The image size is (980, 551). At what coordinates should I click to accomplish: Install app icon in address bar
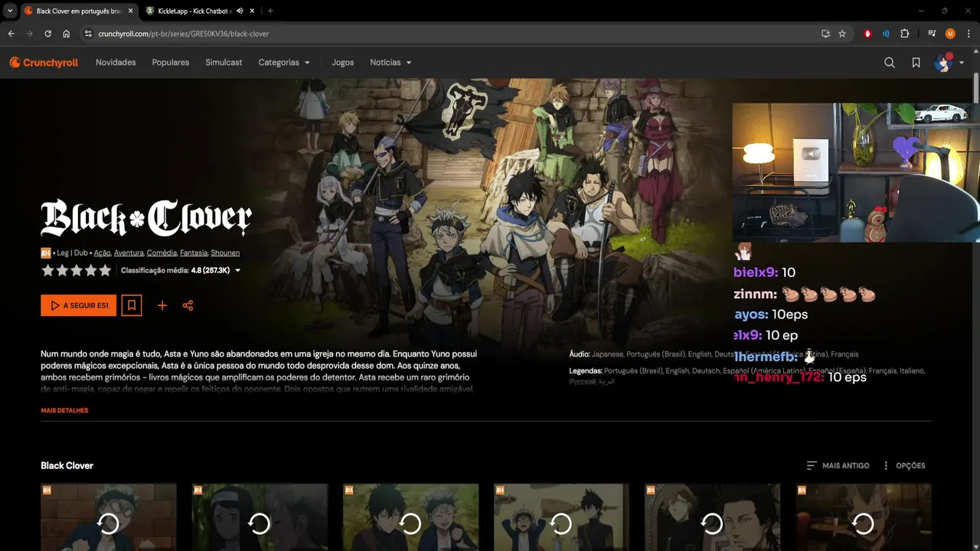point(825,34)
